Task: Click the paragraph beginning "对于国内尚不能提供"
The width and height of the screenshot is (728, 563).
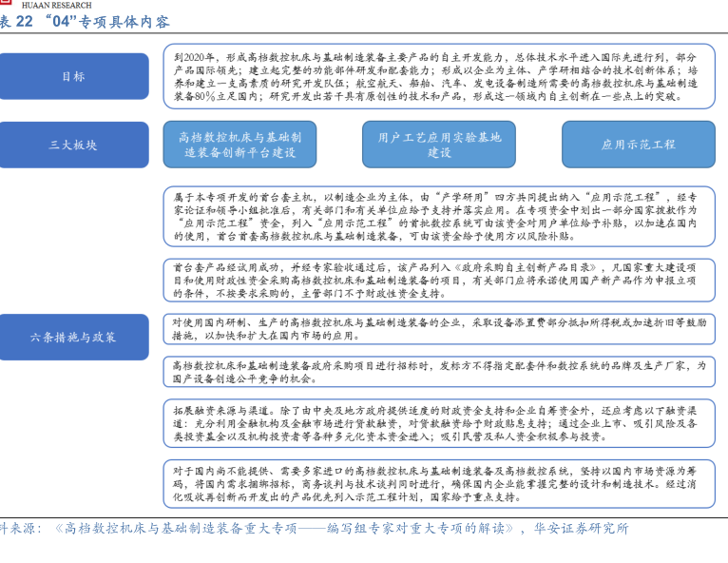Action: click(x=438, y=483)
